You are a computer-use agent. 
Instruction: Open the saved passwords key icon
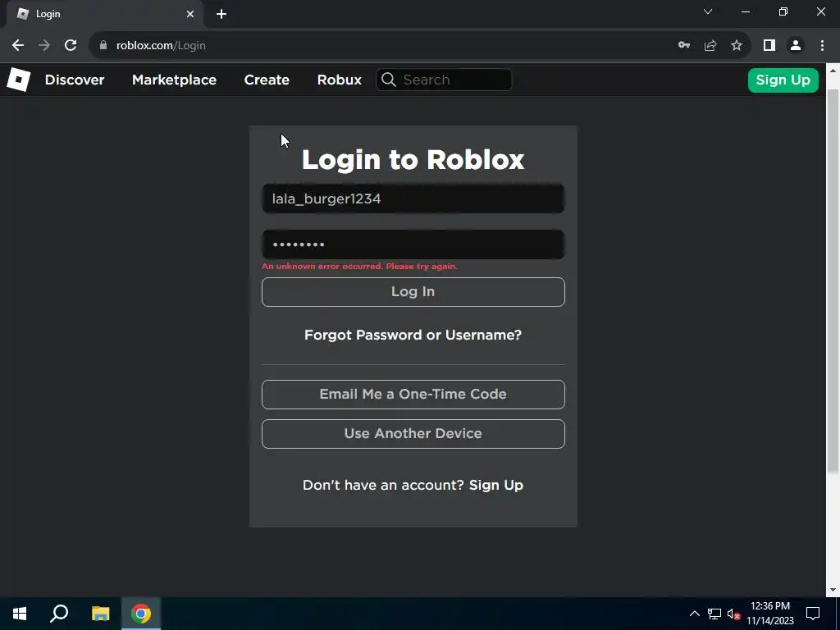tap(684, 46)
